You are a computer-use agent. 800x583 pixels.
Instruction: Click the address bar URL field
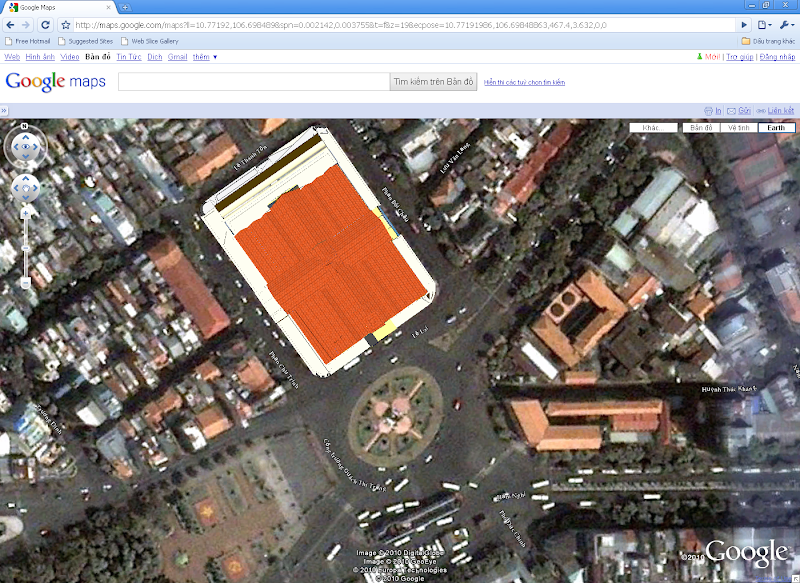[403, 24]
